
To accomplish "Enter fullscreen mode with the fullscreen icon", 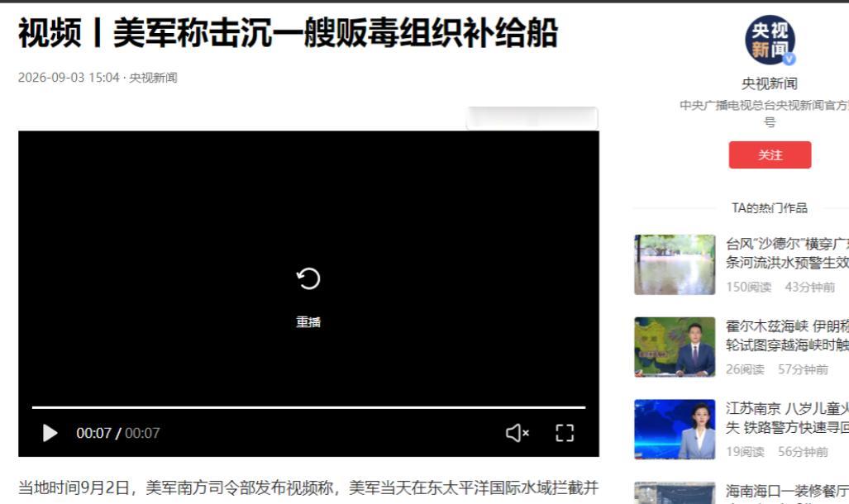I will [565, 433].
